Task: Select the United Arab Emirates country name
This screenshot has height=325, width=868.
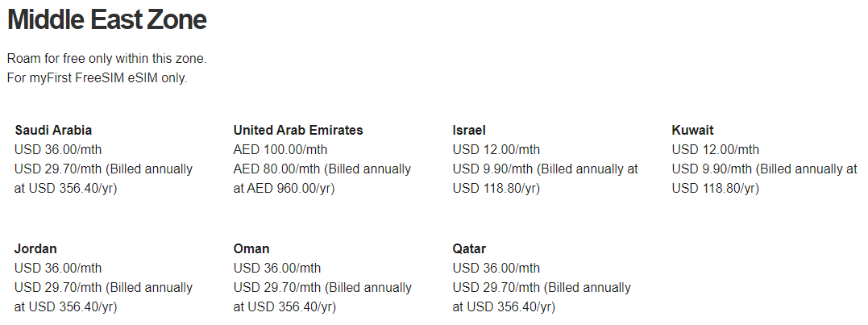Action: pos(298,130)
